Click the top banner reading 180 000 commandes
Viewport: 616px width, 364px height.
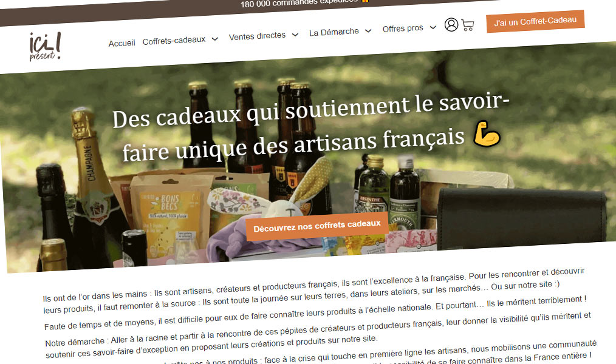point(304,2)
